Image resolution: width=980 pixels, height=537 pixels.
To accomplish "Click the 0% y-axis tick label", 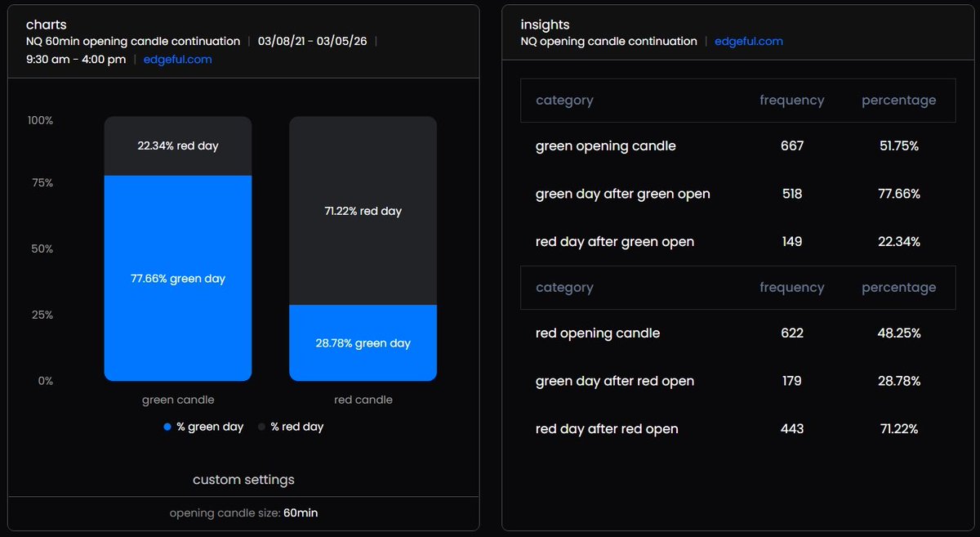I will coord(46,381).
